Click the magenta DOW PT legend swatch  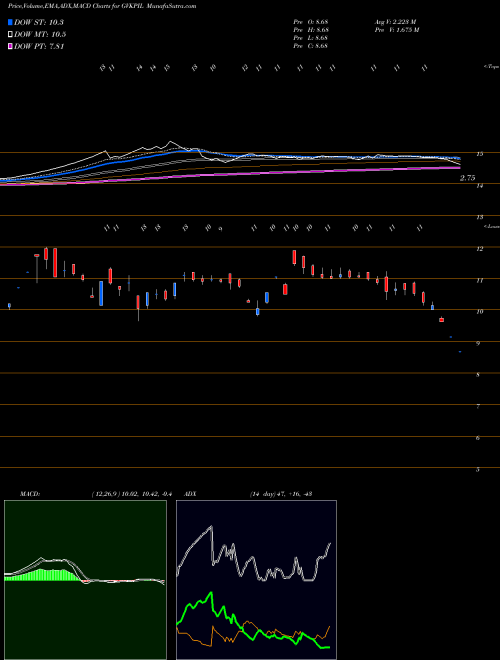(x=10, y=47)
